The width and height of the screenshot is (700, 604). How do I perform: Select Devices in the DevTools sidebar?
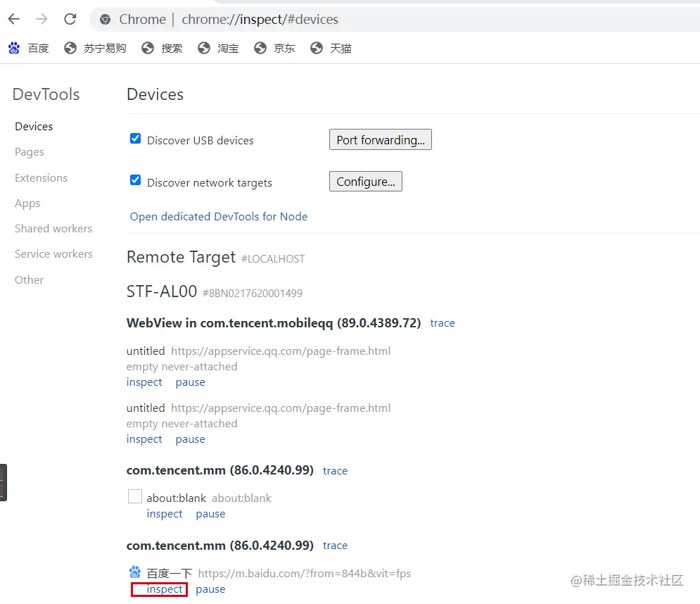click(x=34, y=127)
